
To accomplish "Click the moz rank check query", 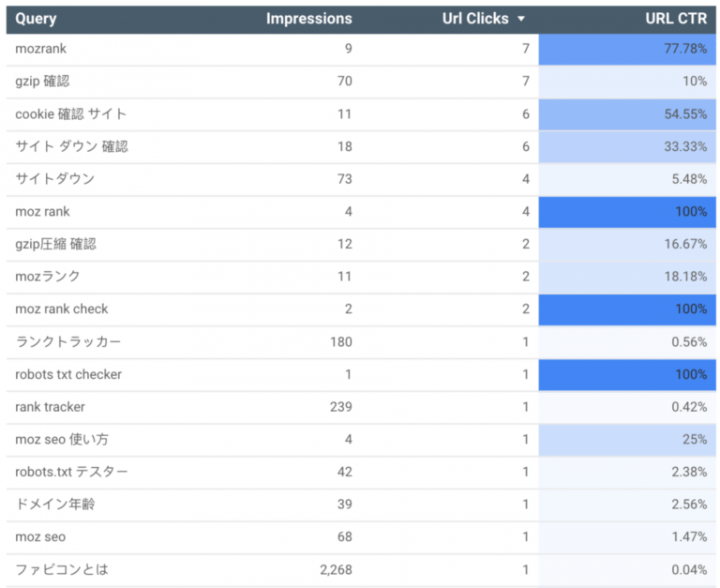I will pos(62,309).
